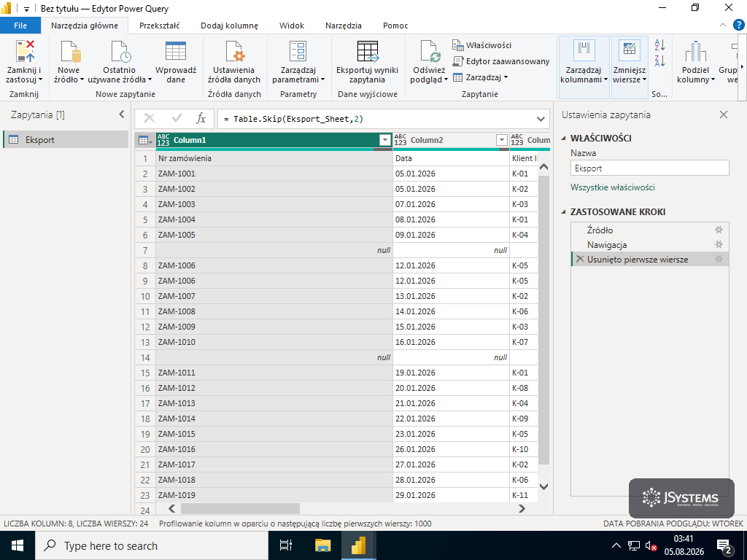Click into the formula bar text
The width and height of the screenshot is (747, 560).
tap(293, 119)
